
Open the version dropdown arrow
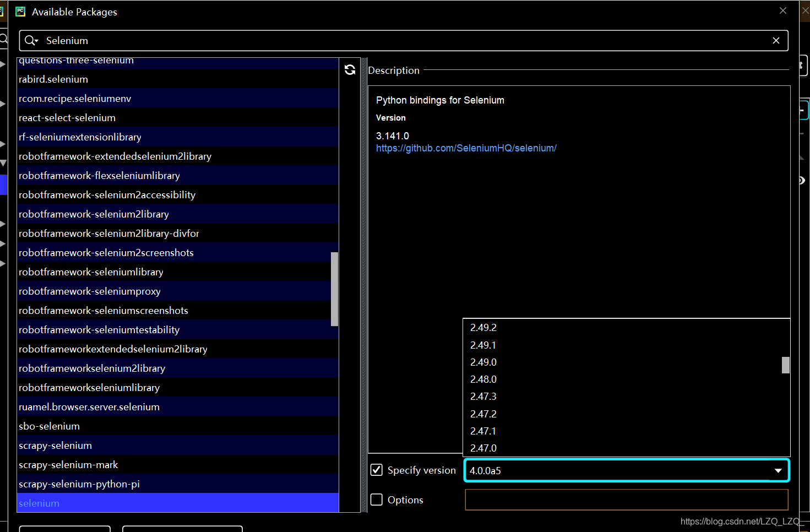(x=778, y=470)
